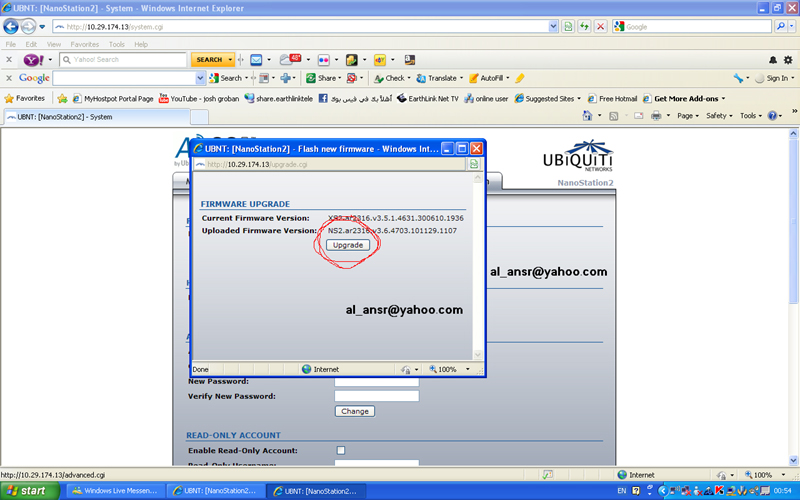800x500 pixels.
Task: Click the zoom level 100% in main status bar
Action: click(762, 475)
